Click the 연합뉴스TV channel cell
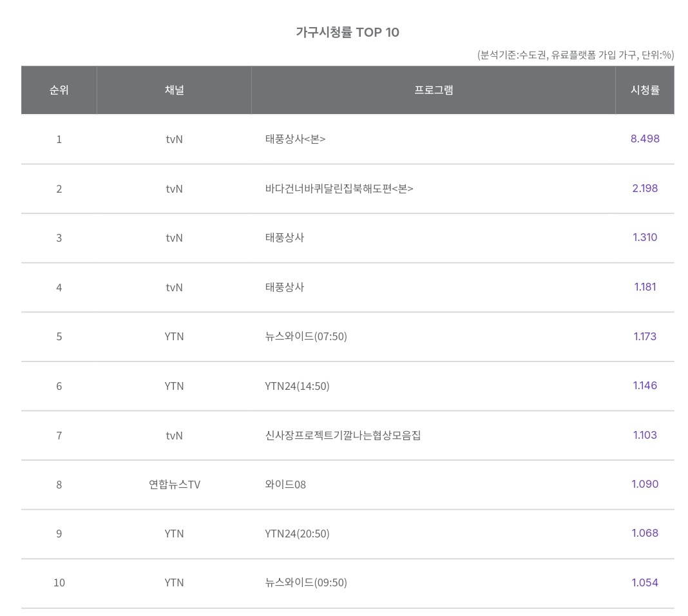The image size is (688, 616). pyautogui.click(x=174, y=485)
